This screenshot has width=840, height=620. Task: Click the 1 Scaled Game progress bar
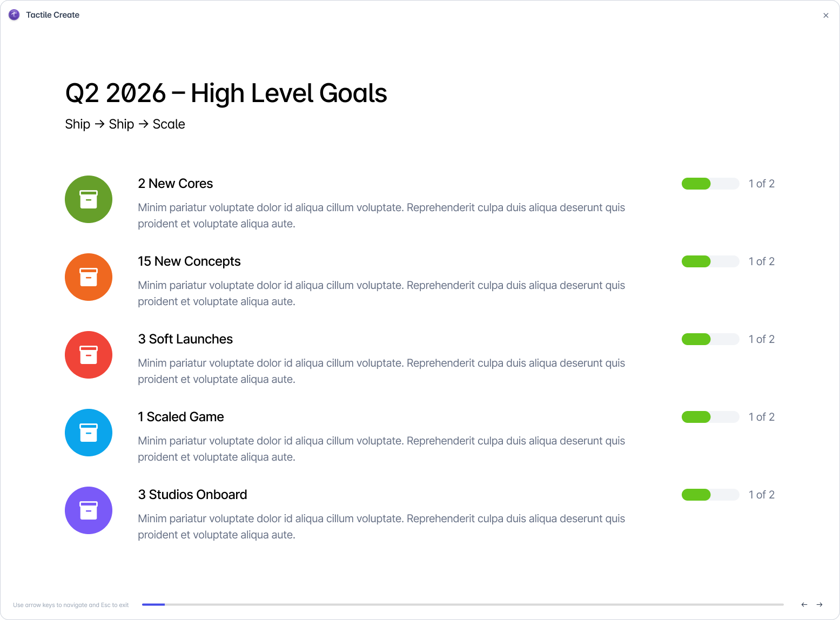point(710,417)
